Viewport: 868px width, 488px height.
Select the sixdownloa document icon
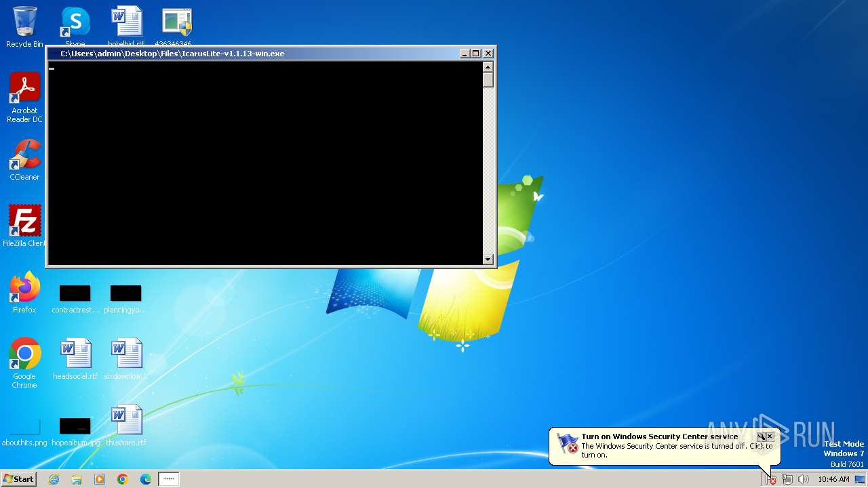(x=126, y=359)
